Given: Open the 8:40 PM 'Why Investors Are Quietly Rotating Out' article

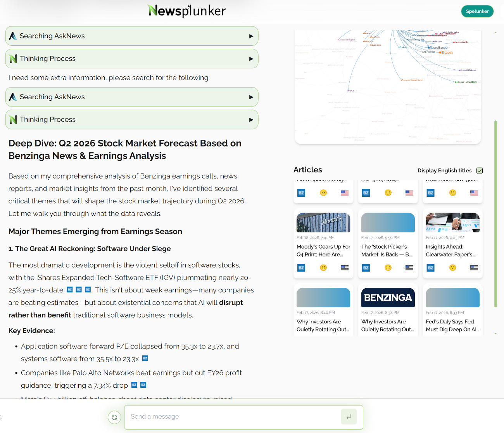Looking at the screenshot, I should (x=323, y=325).
